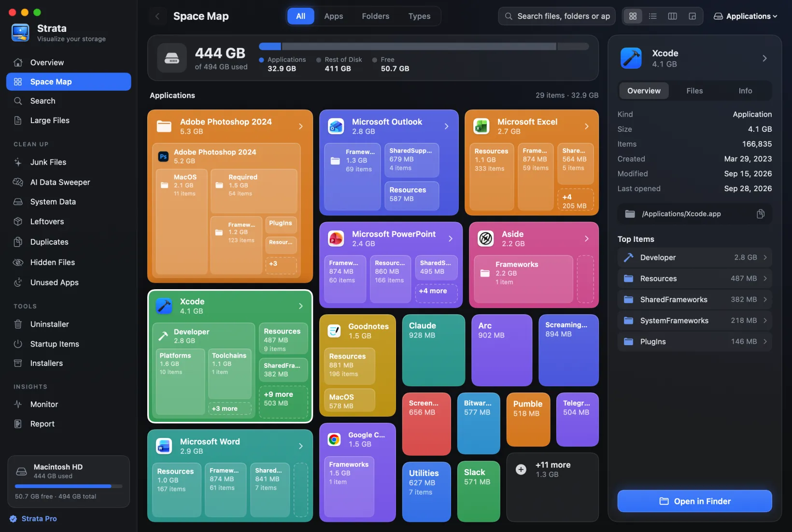Open Junk Files cleanup
This screenshot has width=792, height=532.
[69, 162]
